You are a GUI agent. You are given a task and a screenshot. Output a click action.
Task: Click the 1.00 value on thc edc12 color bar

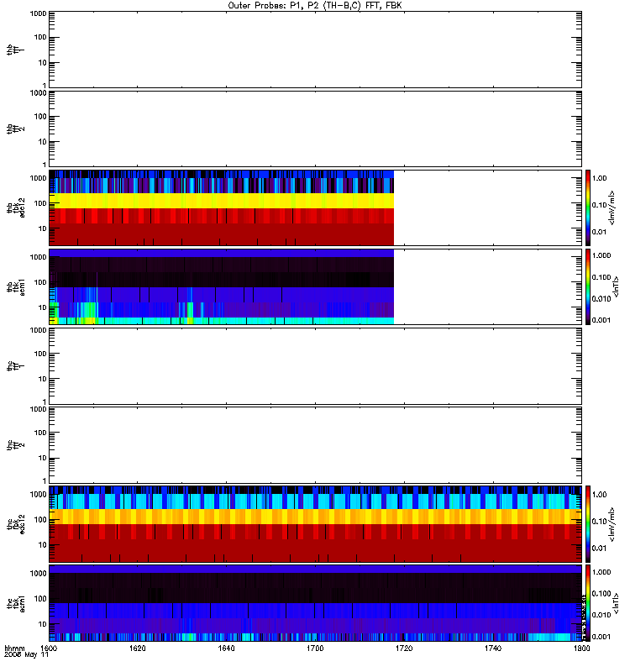(600, 495)
